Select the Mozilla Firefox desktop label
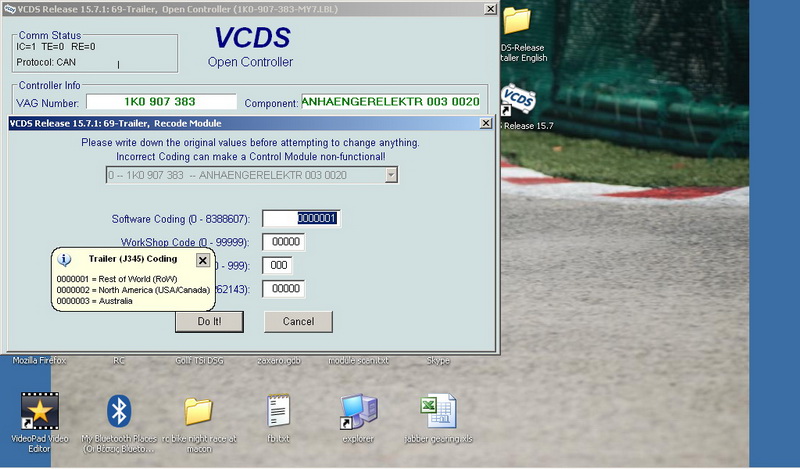Viewport: 800px width, 469px height. (x=39, y=360)
